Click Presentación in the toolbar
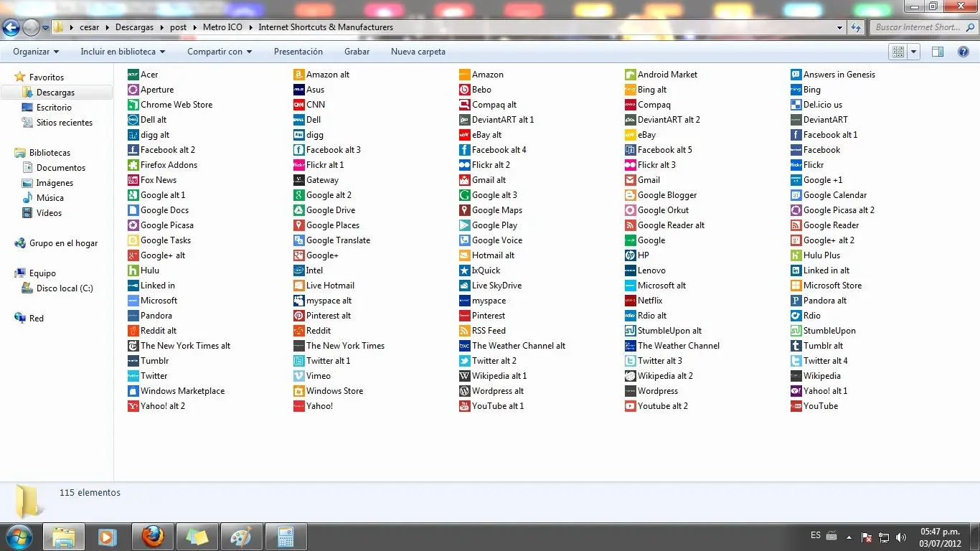 [x=298, y=52]
